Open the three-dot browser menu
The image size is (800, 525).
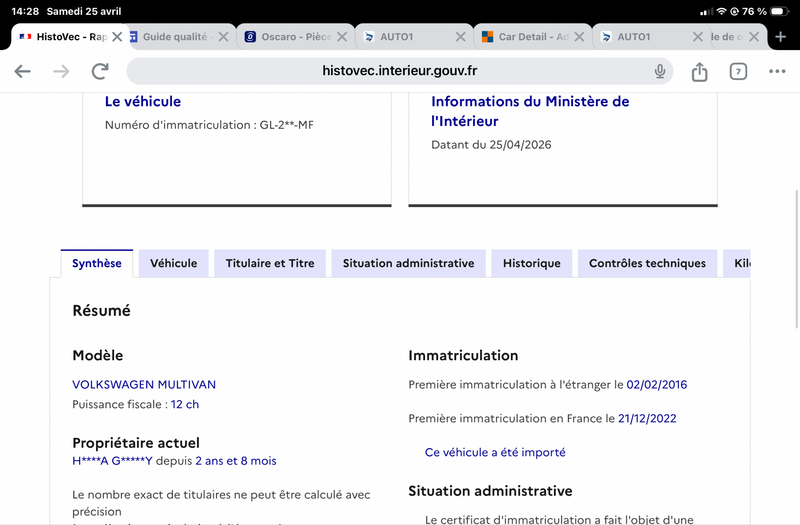pyautogui.click(x=777, y=71)
